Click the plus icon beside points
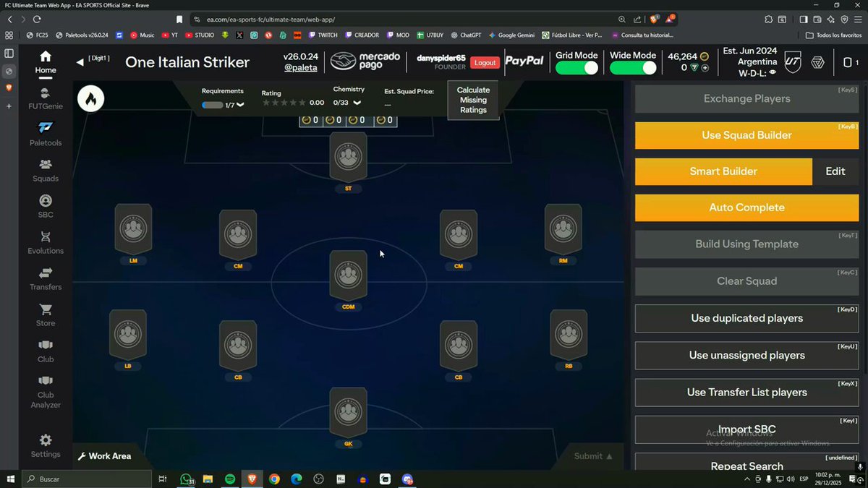868x488 pixels. coord(705,67)
